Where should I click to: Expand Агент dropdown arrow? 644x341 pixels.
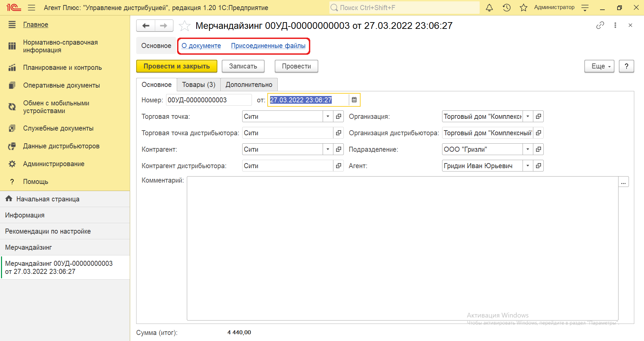coord(528,165)
